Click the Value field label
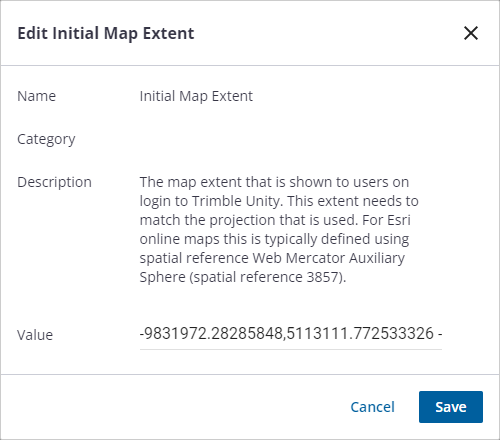The width and height of the screenshot is (500, 440). pyautogui.click(x=35, y=335)
